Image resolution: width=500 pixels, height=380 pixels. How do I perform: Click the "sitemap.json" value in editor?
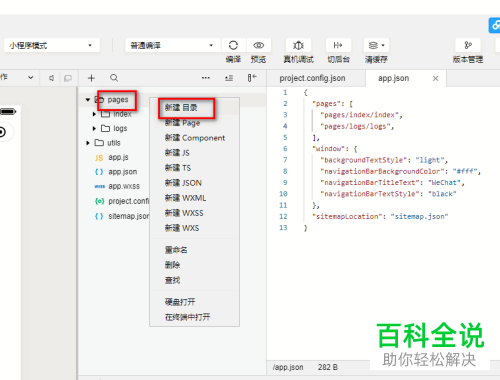(x=419, y=216)
